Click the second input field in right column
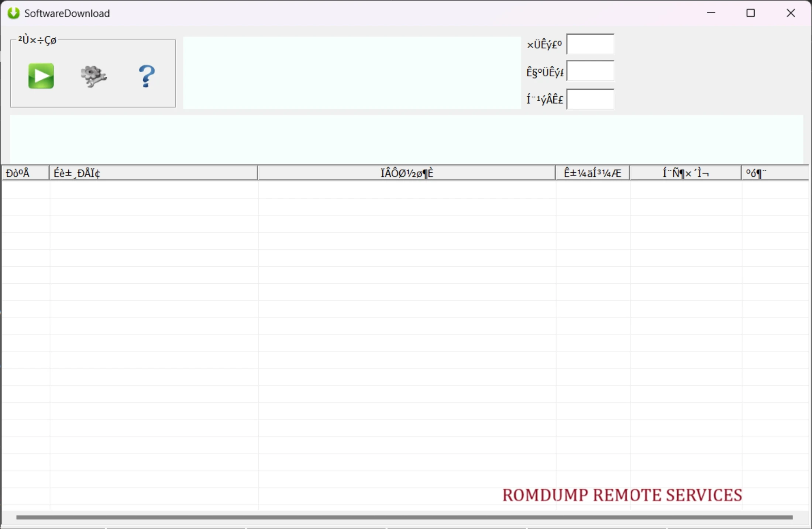The height and width of the screenshot is (529, 812). coord(590,71)
